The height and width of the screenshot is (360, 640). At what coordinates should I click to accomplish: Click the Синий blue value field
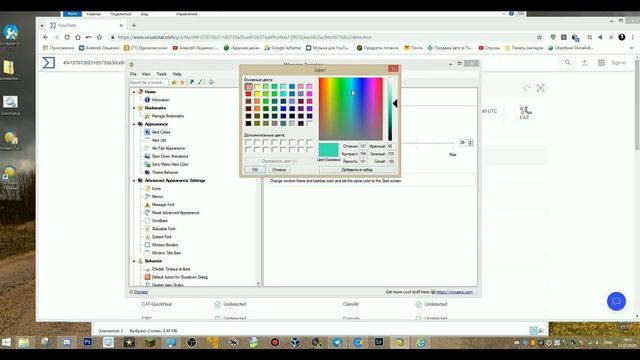(391, 161)
